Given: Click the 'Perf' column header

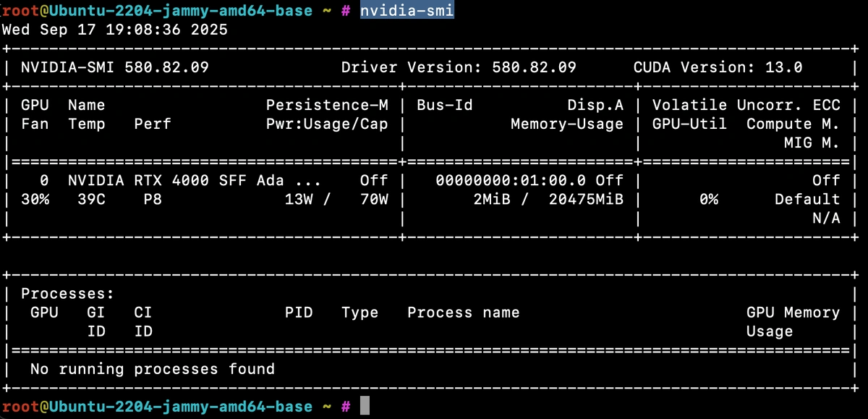Looking at the screenshot, I should coord(153,124).
